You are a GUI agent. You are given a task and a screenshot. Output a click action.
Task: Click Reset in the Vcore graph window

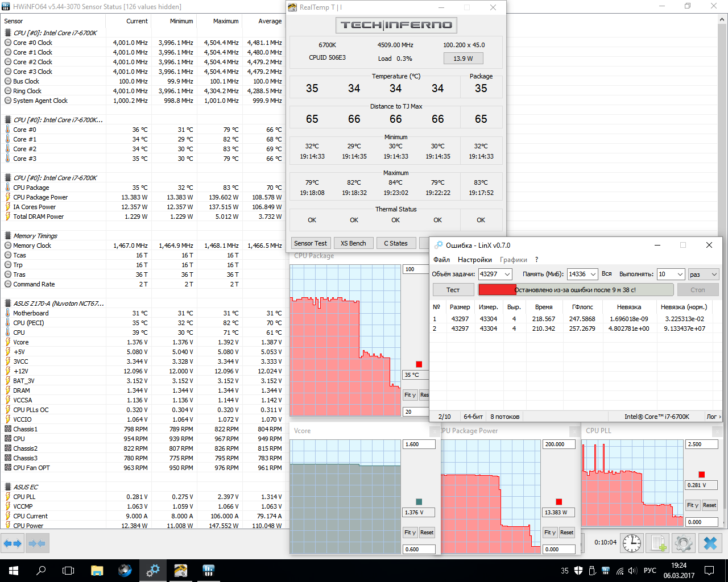click(427, 533)
